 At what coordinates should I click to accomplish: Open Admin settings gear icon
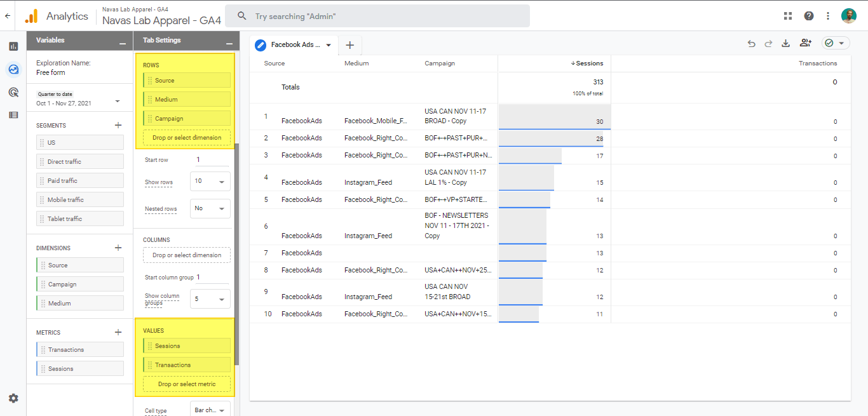click(13, 398)
